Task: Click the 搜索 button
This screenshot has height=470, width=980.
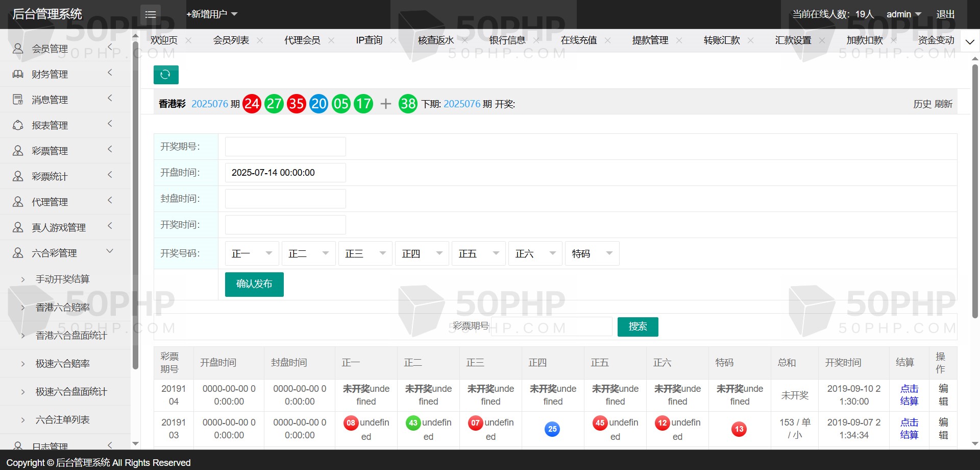Action: coord(638,326)
